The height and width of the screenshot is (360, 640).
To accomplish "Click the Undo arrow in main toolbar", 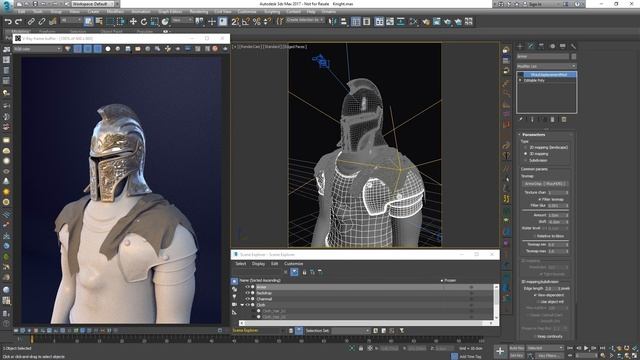I will [8, 21].
